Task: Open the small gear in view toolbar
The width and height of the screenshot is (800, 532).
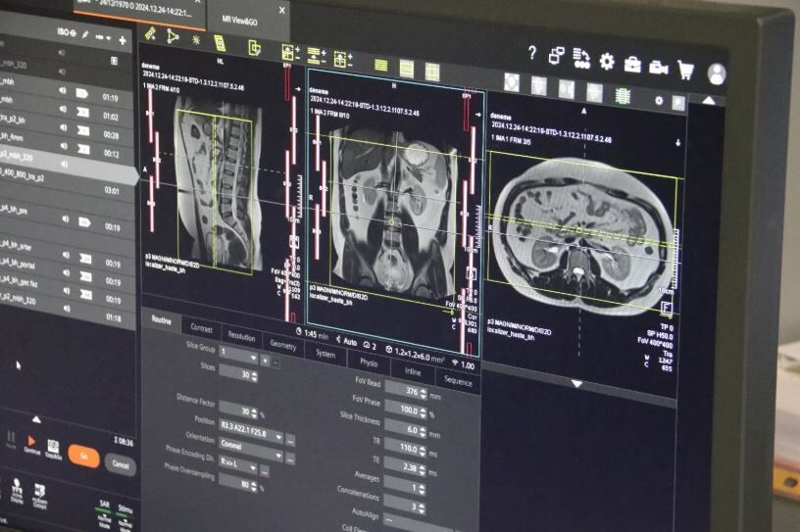Action: click(659, 101)
